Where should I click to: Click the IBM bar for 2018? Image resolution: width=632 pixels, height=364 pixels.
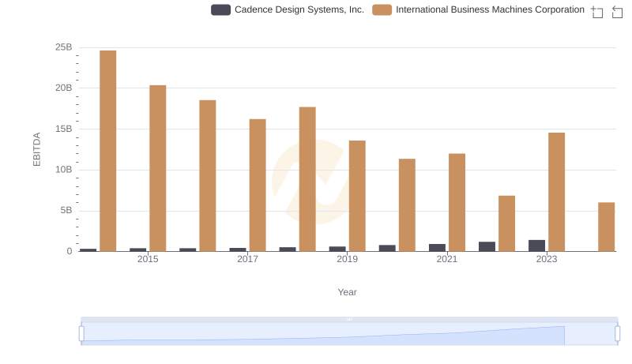coord(307,179)
